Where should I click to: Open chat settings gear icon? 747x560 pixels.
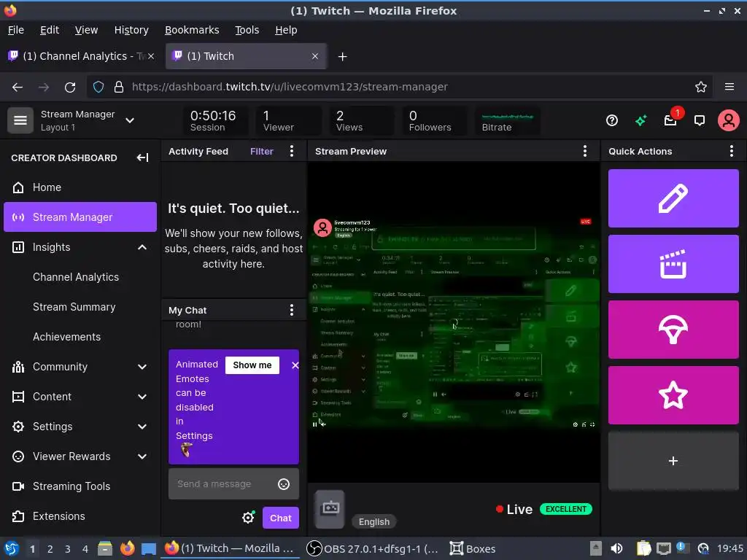pyautogui.click(x=248, y=518)
